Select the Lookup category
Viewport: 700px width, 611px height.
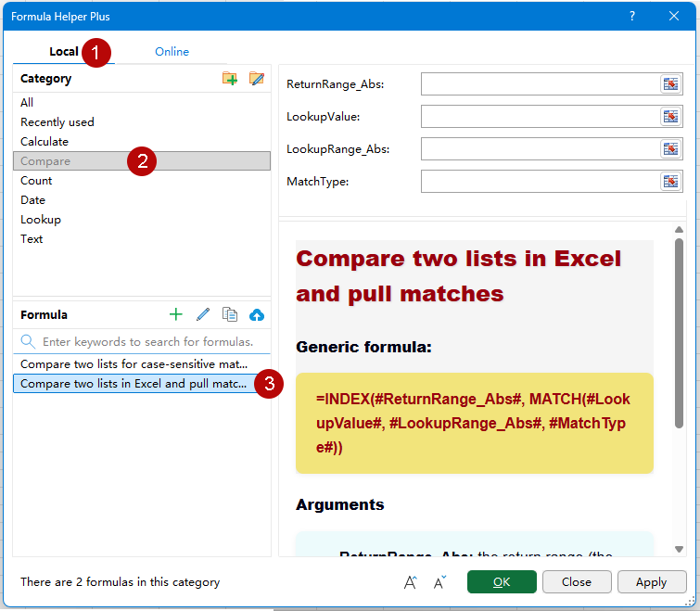click(x=142, y=220)
